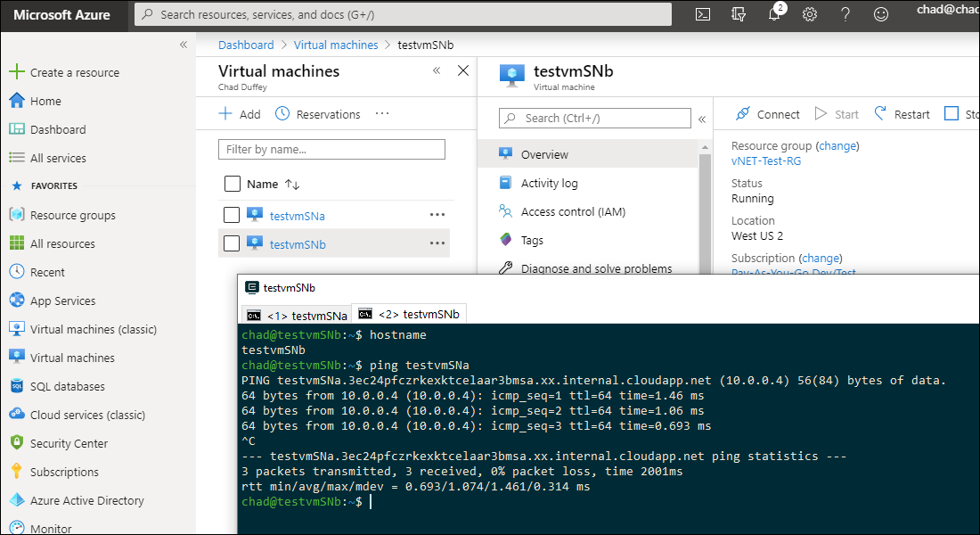Switch to terminal tab <2> testvmSNb

point(409,314)
